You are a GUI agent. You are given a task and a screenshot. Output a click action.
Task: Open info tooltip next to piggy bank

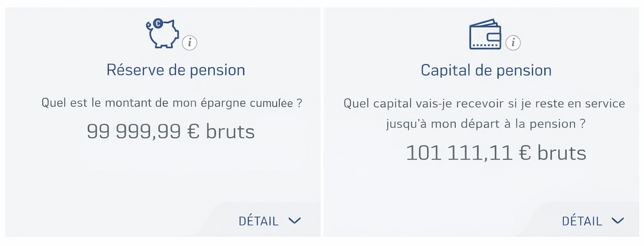tap(190, 42)
